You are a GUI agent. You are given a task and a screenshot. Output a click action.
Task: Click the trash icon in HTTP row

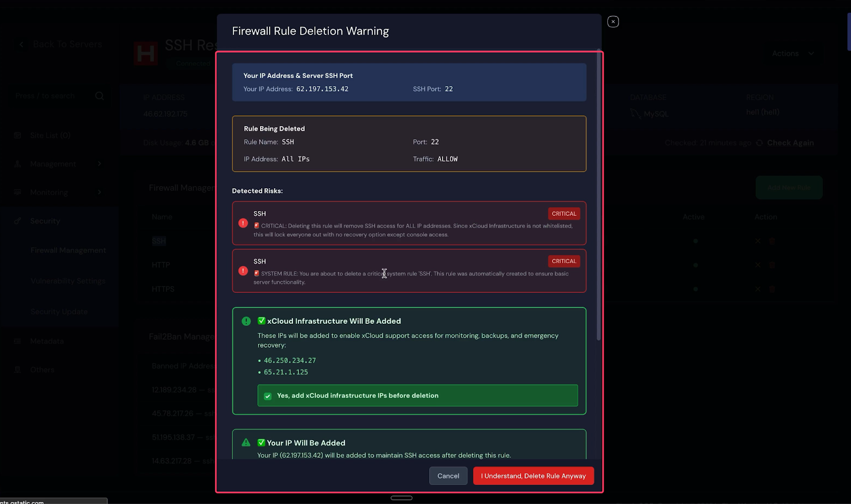(x=772, y=265)
